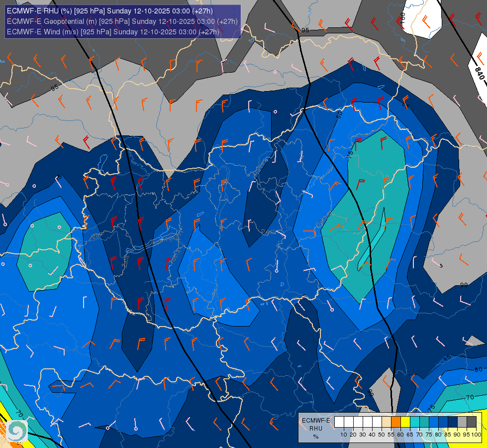This screenshot has width=487, height=448.
Task: Pick the dark gray 95–100 legend swatch
Action: [472, 422]
